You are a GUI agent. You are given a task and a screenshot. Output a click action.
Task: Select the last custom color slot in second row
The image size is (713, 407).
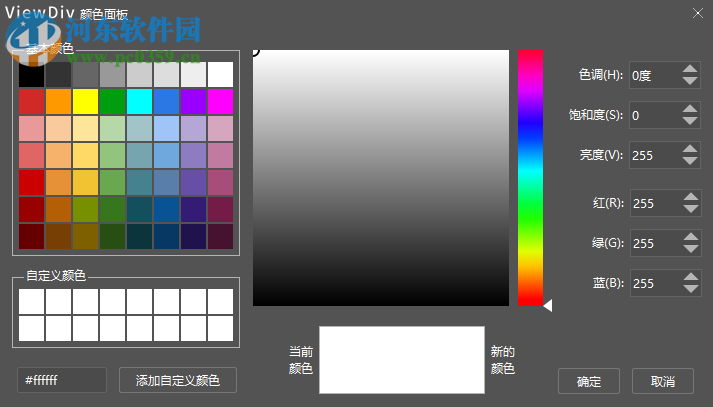(x=221, y=328)
